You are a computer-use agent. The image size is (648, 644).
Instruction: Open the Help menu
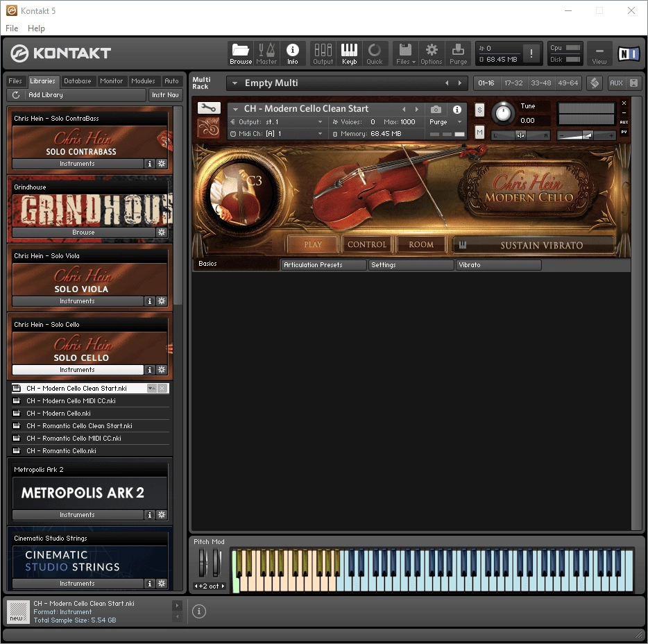pos(36,28)
